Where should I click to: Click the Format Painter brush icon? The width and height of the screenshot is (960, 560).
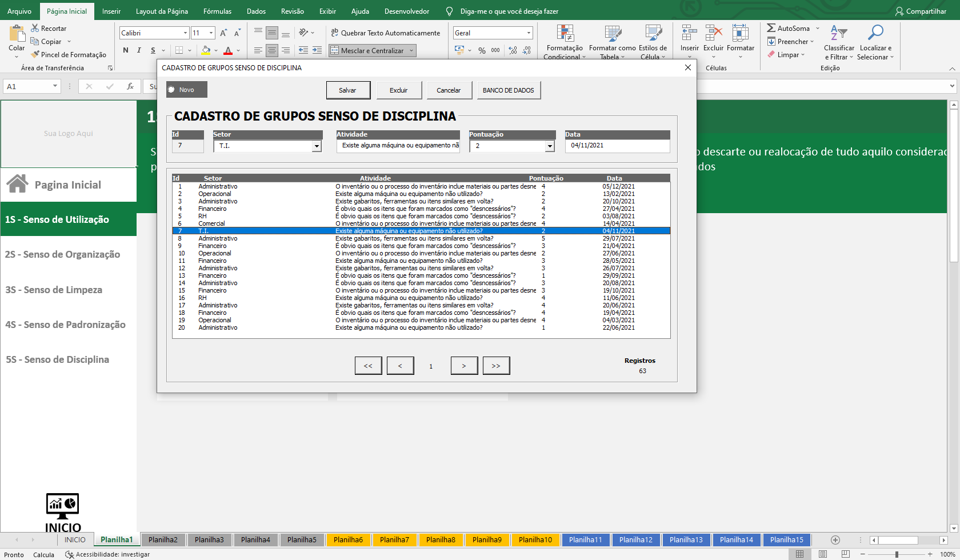point(35,55)
